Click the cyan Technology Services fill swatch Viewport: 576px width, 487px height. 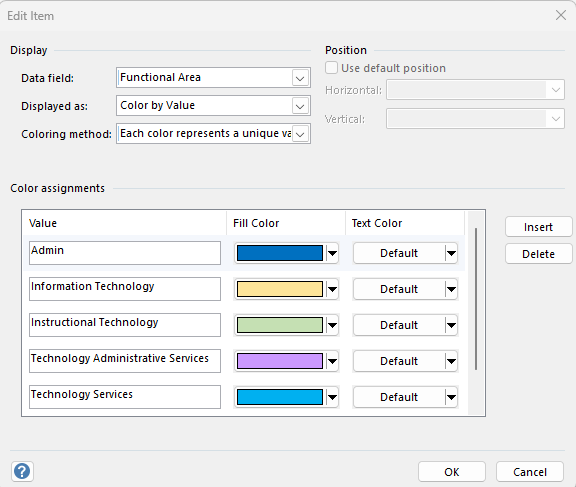click(x=280, y=397)
